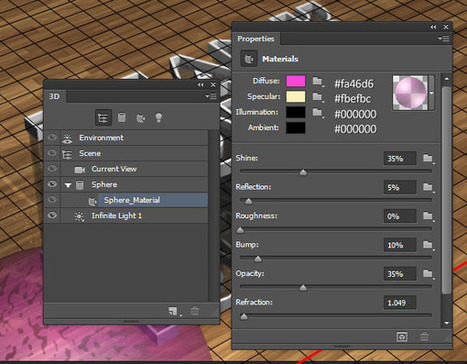This screenshot has width=467, height=364.
Task: Open the Specular color swatch
Action: click(x=296, y=97)
